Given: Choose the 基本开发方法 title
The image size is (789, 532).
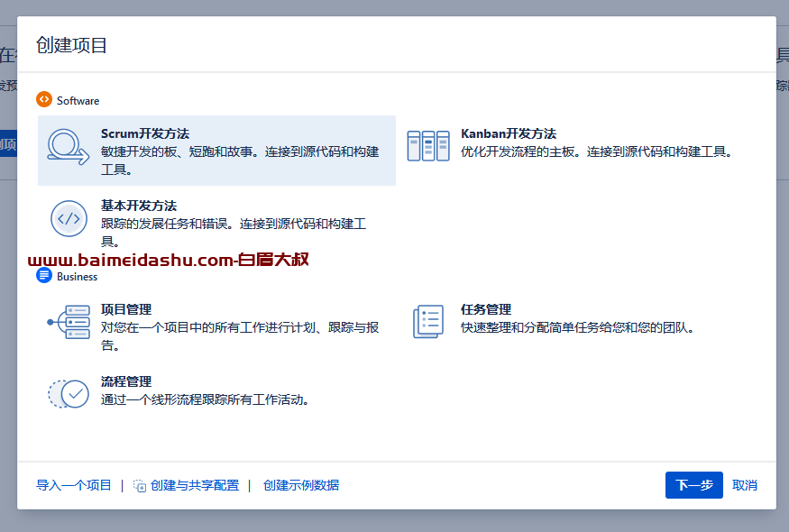Looking at the screenshot, I should pos(139,206).
